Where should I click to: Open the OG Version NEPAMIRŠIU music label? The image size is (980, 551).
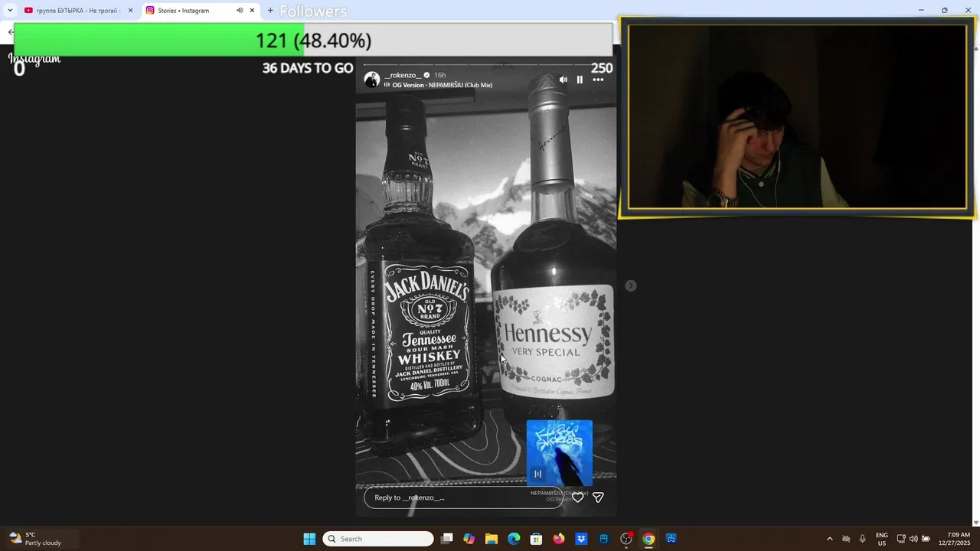point(442,85)
